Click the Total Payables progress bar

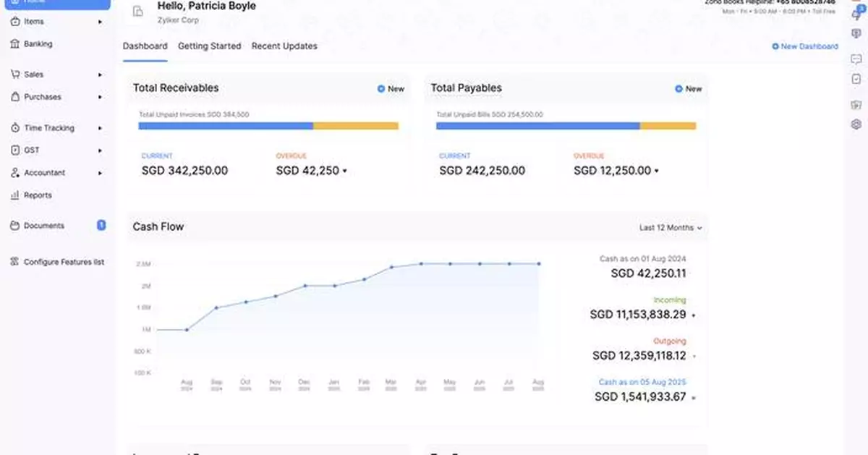tap(566, 125)
